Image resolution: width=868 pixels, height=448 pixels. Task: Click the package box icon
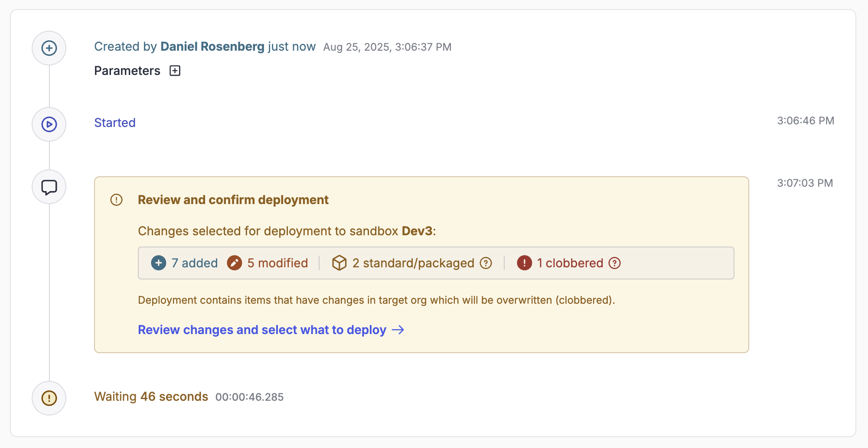pos(339,263)
